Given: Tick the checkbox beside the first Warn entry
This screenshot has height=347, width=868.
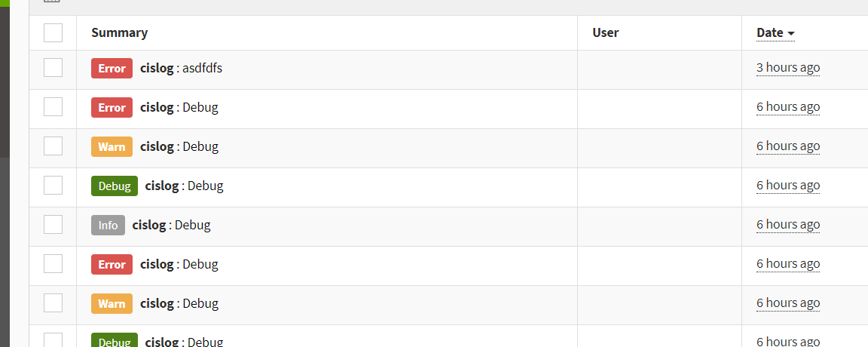Looking at the screenshot, I should point(53,146).
